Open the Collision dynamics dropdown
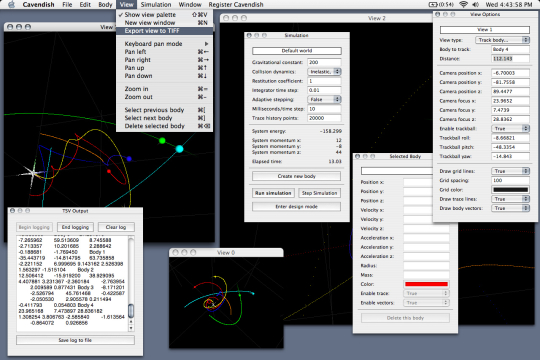This screenshot has width=540, height=360. point(324,72)
